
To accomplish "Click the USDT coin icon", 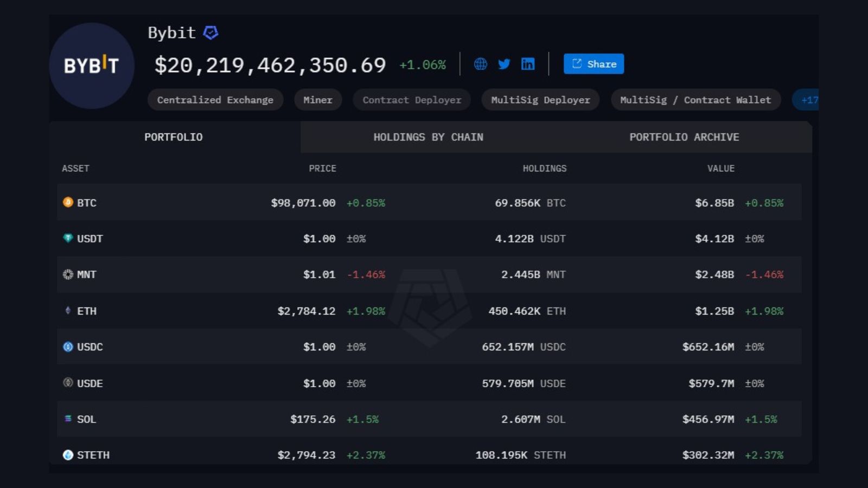I will coord(68,238).
